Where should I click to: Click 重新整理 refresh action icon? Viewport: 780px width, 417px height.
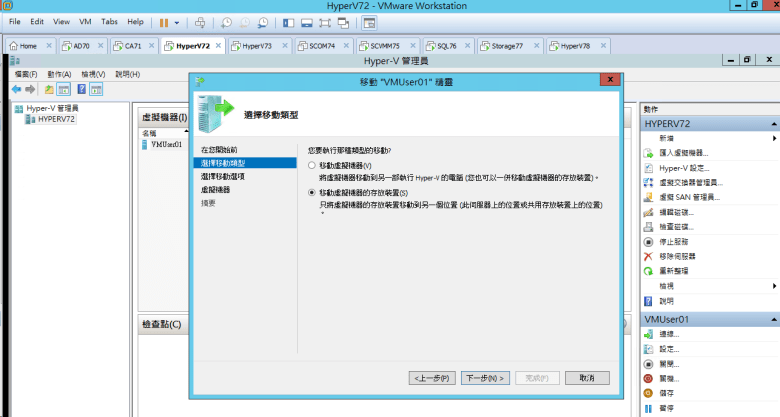(649, 270)
